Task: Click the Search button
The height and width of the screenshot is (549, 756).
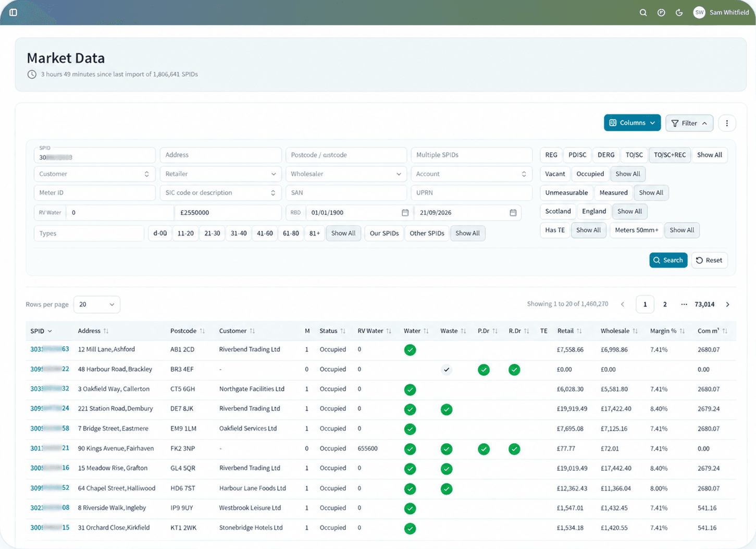Action: [x=668, y=260]
